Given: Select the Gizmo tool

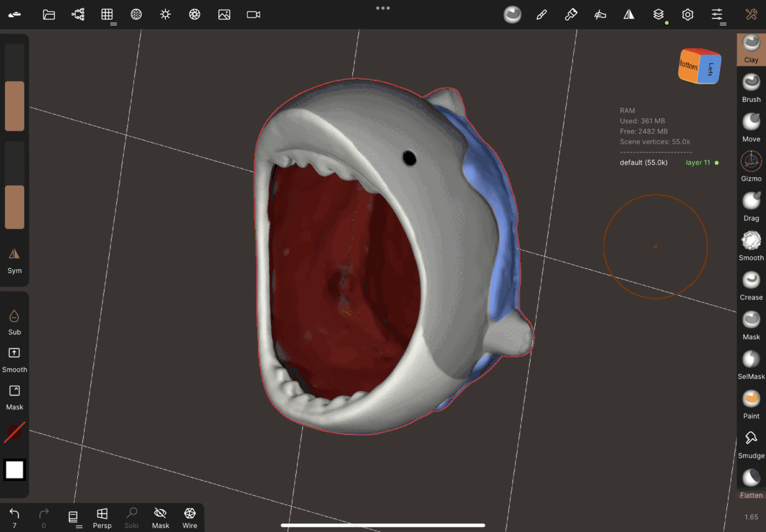Looking at the screenshot, I should [751, 166].
